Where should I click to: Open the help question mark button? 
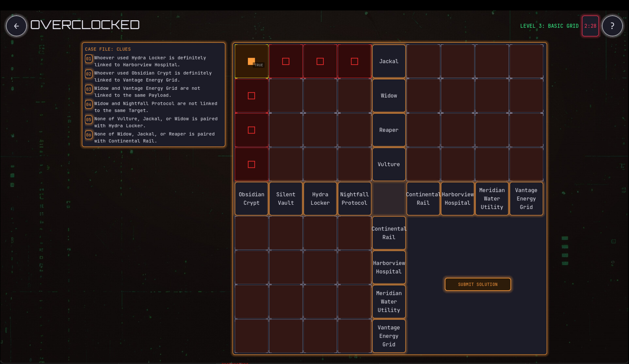[x=612, y=26]
